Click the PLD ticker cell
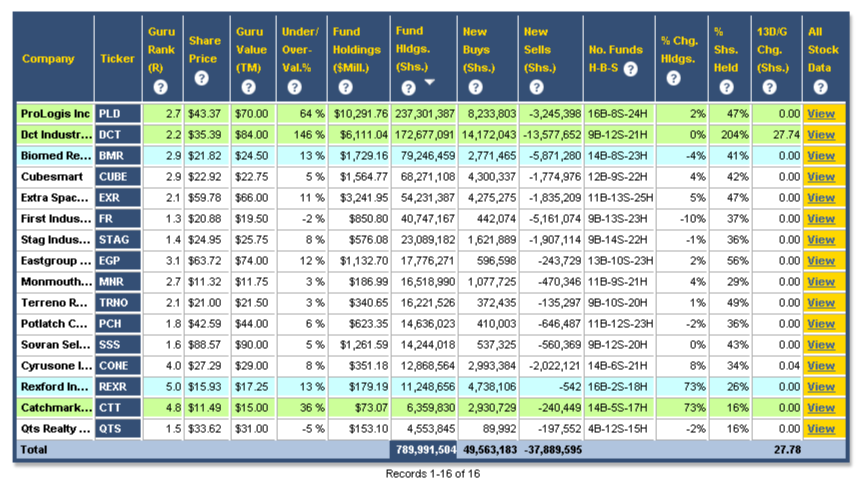863x483 pixels. click(118, 114)
